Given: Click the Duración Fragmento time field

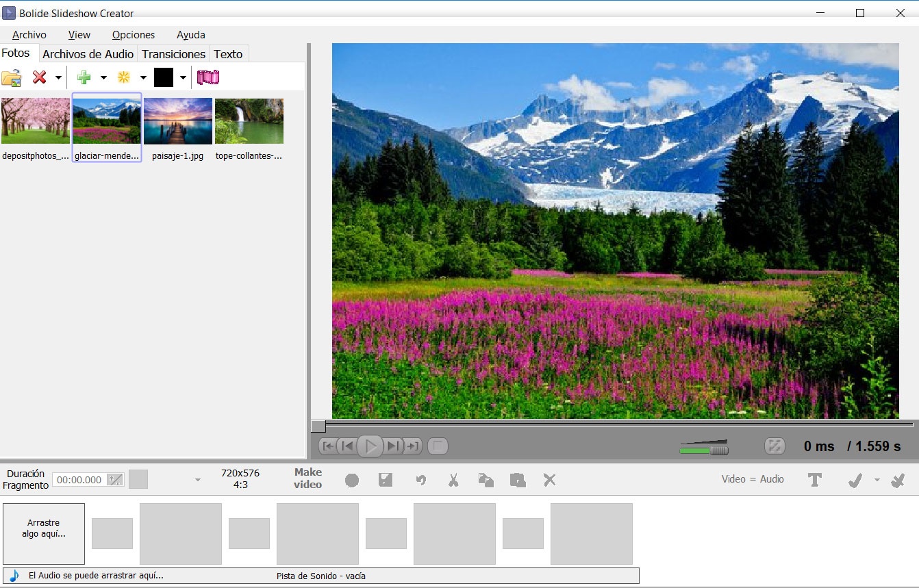Looking at the screenshot, I should point(79,480).
